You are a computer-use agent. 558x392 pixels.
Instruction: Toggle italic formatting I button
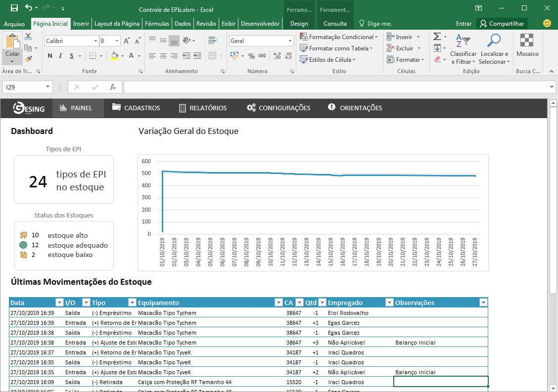tap(60, 56)
